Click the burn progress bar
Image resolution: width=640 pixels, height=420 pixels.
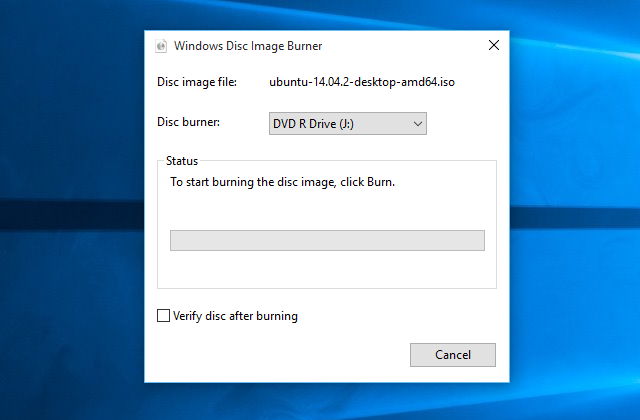pyautogui.click(x=327, y=240)
